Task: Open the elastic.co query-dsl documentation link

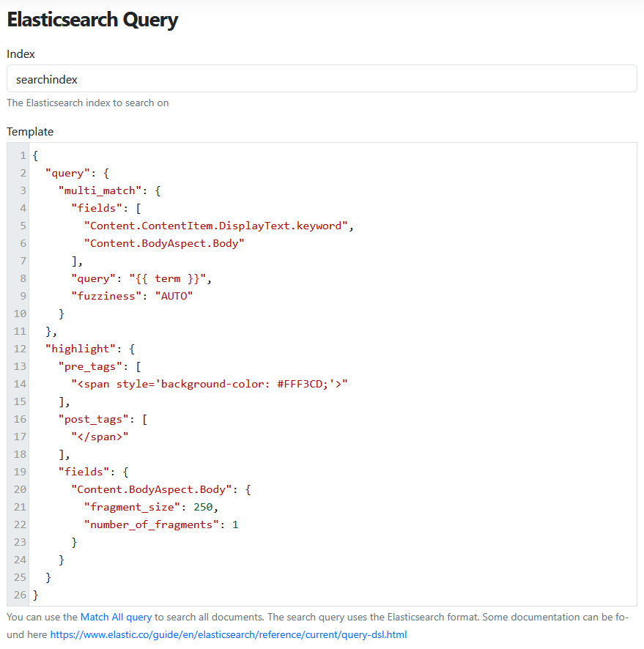Action: pyautogui.click(x=228, y=634)
